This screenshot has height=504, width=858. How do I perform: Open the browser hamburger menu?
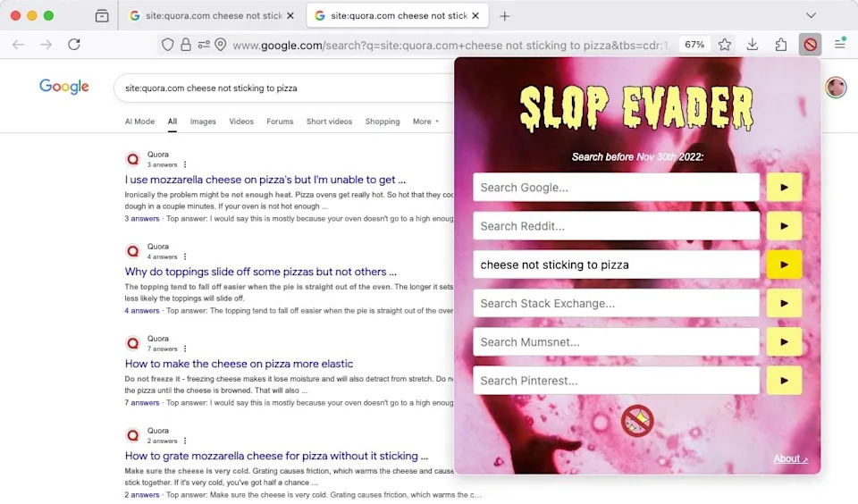(840, 45)
